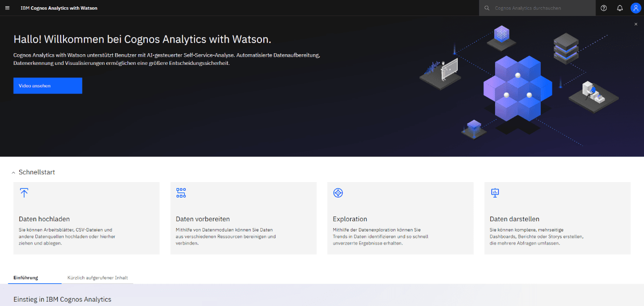
Task: Switch to Kürzlich aufgerufener Inhalt tab
Action: pos(97,278)
